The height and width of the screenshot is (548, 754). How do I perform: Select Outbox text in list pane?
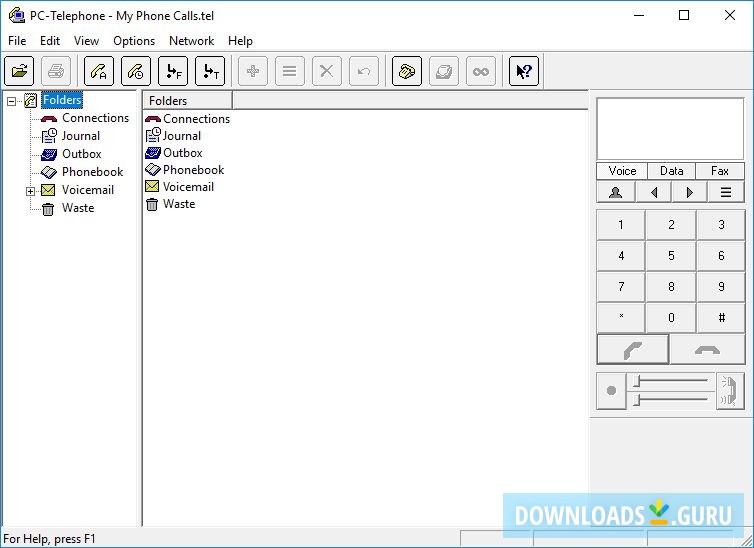pyautogui.click(x=183, y=153)
